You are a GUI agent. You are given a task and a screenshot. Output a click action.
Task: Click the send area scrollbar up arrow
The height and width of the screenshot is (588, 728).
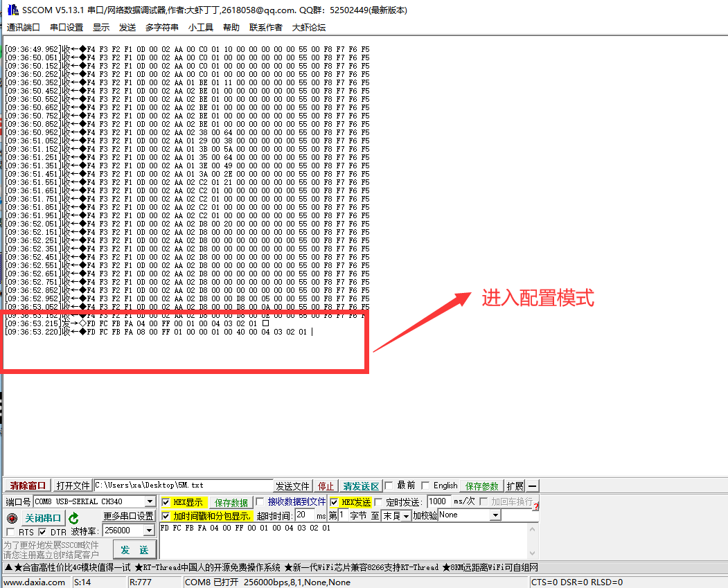(x=533, y=529)
